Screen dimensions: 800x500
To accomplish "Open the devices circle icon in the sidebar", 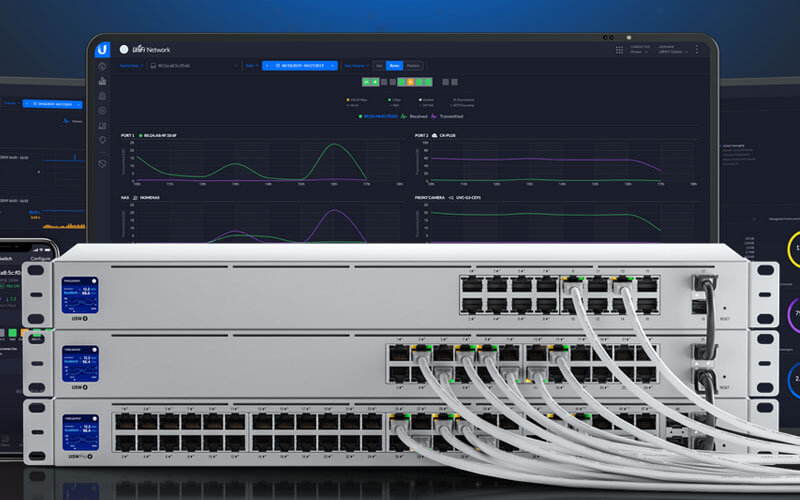I will point(102,110).
